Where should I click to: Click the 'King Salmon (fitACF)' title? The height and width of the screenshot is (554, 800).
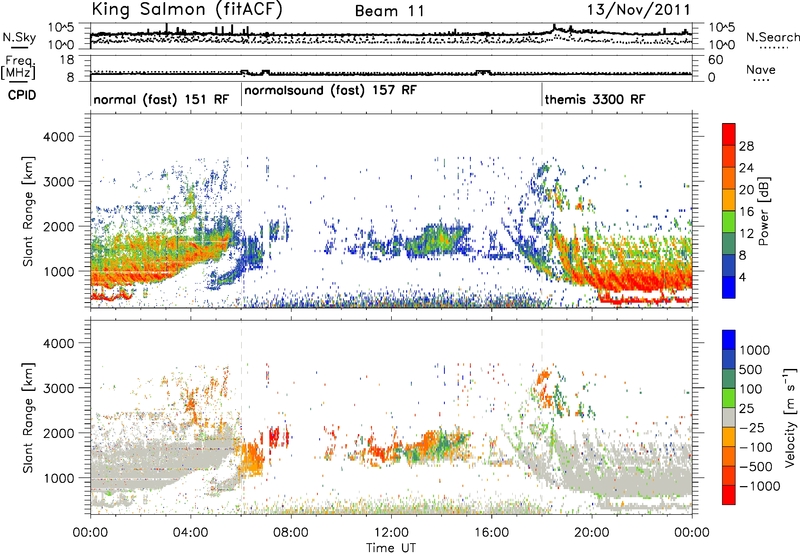coord(187,10)
